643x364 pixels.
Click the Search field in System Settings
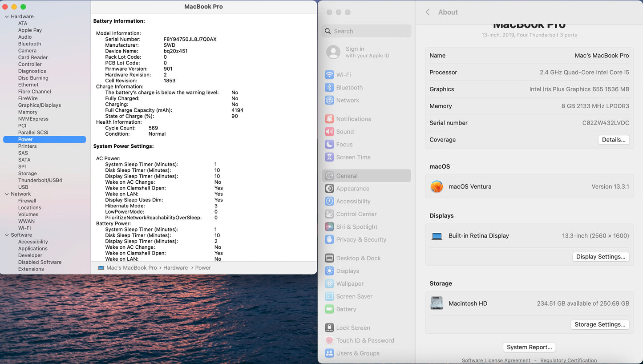[366, 31]
